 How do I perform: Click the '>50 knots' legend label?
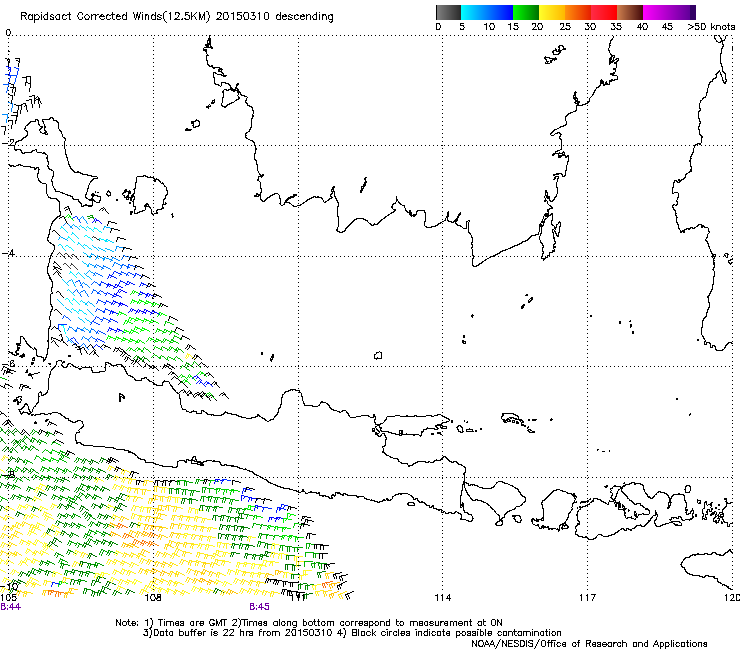pyautogui.click(x=711, y=27)
